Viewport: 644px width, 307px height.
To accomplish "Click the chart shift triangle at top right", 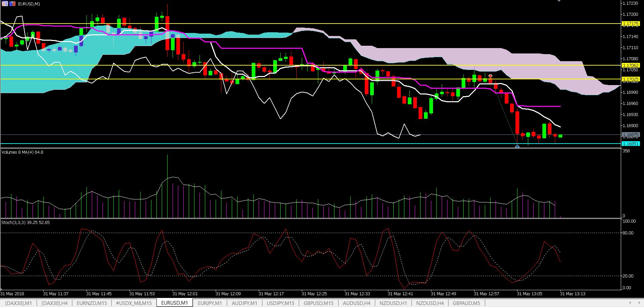I will 559,1.
